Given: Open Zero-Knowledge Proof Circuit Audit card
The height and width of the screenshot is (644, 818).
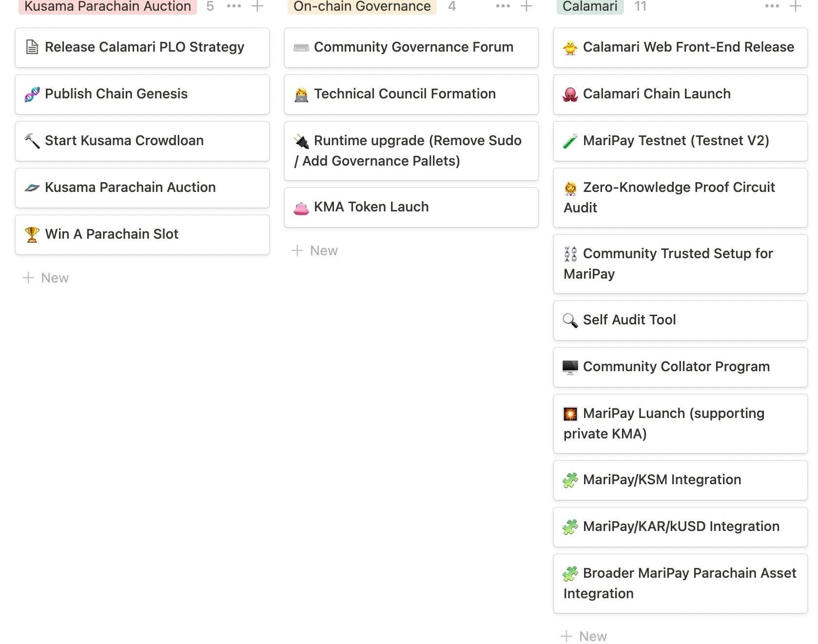Looking at the screenshot, I should pos(681,198).
